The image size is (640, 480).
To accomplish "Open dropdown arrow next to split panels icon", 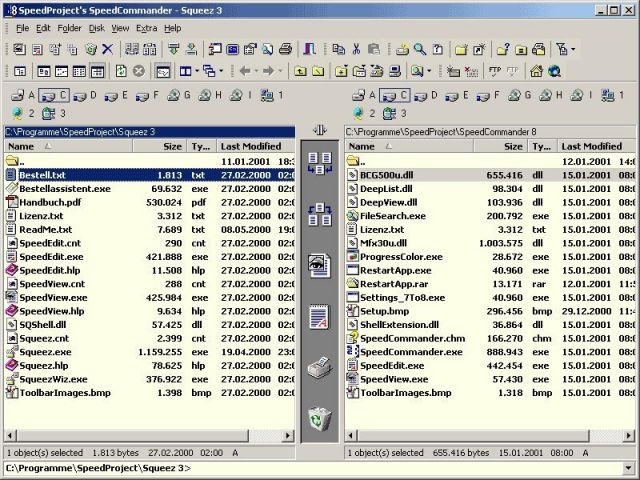I will tap(197, 71).
